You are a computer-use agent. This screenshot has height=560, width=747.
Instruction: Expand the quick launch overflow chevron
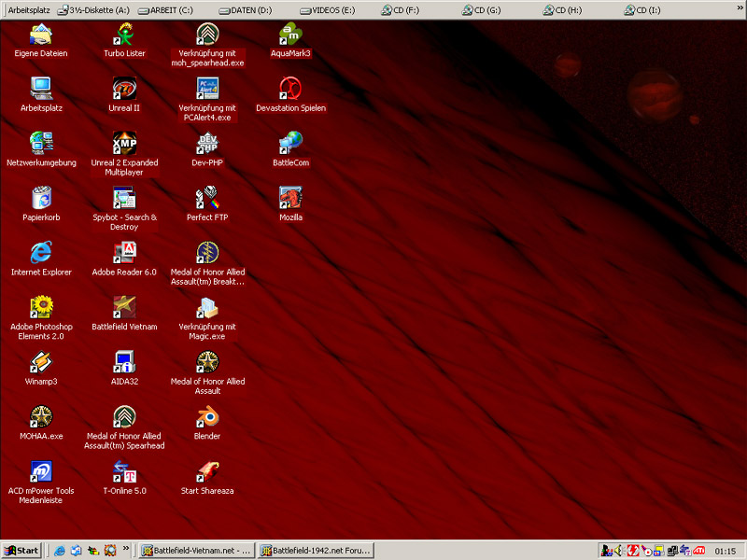(126, 548)
